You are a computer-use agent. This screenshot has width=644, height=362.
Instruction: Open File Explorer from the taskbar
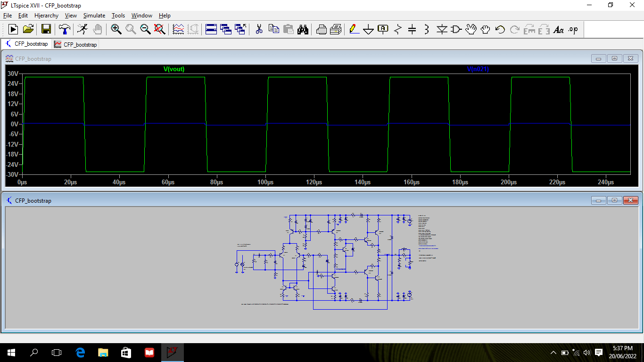pos(103,352)
